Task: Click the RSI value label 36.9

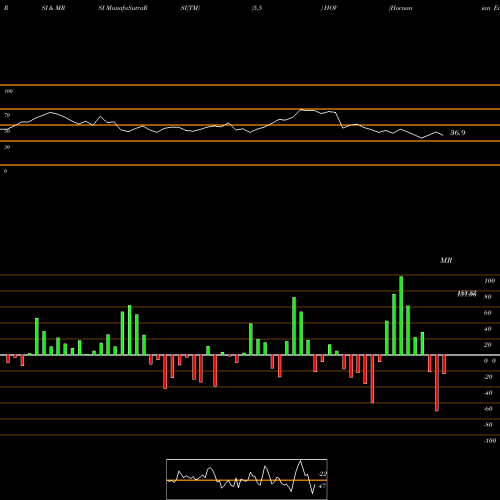Action: click(x=458, y=133)
